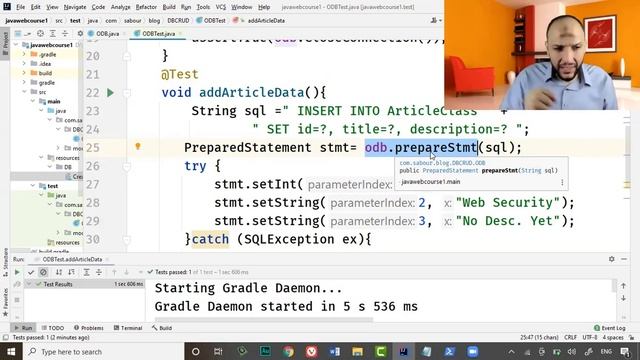Expand all nodes in Project toolbar
The width and height of the screenshot is (640, 360).
(53, 33)
